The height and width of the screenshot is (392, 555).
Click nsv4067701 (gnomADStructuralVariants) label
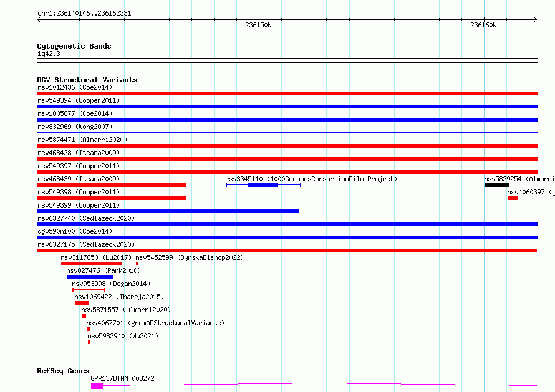pyautogui.click(x=155, y=323)
